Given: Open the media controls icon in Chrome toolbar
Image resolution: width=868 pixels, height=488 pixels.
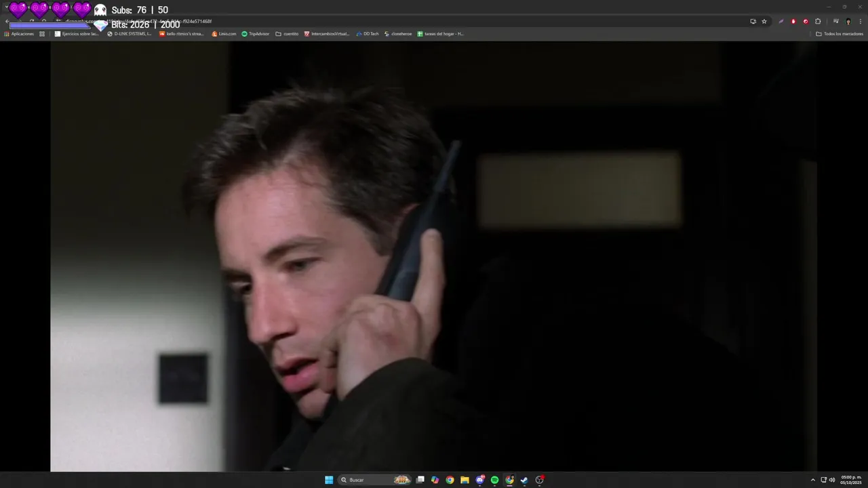Looking at the screenshot, I should pyautogui.click(x=835, y=21).
